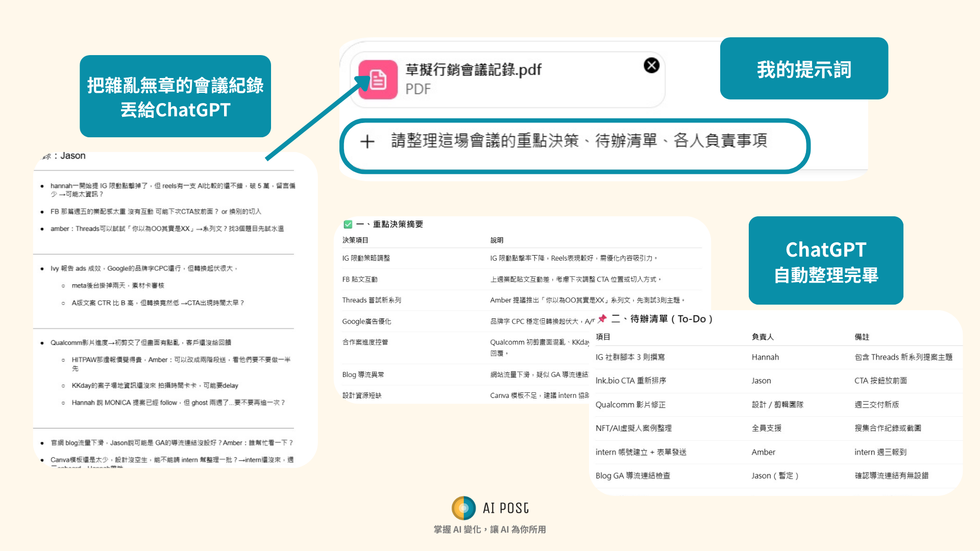980x551 pixels.
Task: Click the Google廣告優化 decision row
Action: [366, 321]
